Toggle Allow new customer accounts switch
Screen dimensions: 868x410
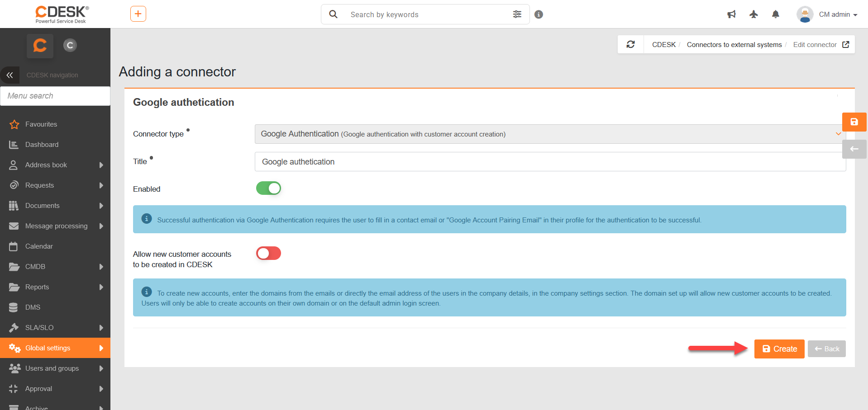(268, 253)
